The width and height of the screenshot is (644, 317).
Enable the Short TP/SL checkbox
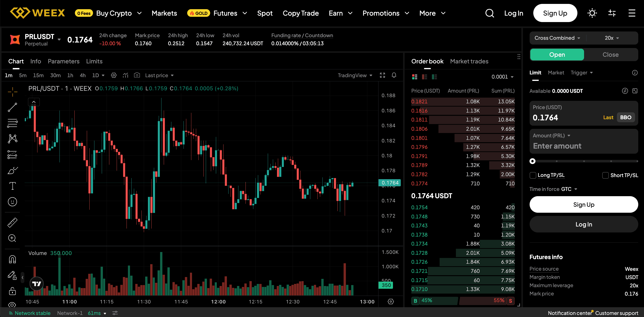605,175
